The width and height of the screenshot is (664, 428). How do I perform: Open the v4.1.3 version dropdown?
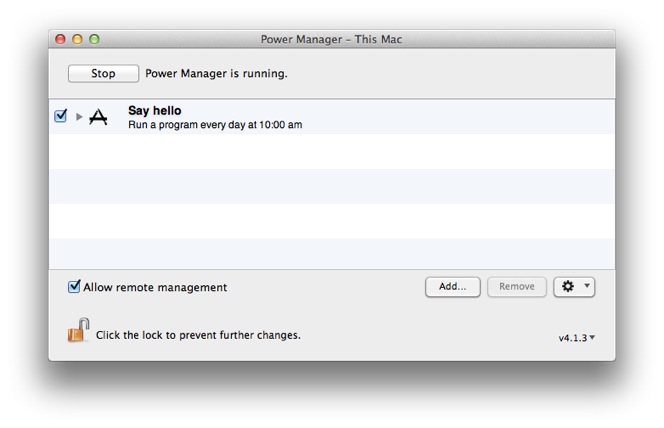tap(577, 338)
